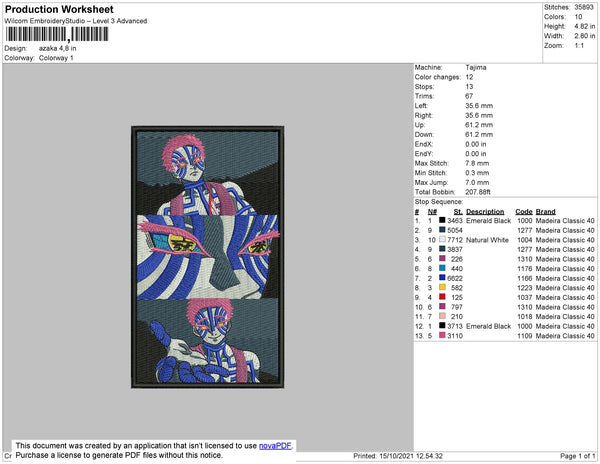
Task: Select the yellow swatch in stop row 8
Action: point(442,287)
